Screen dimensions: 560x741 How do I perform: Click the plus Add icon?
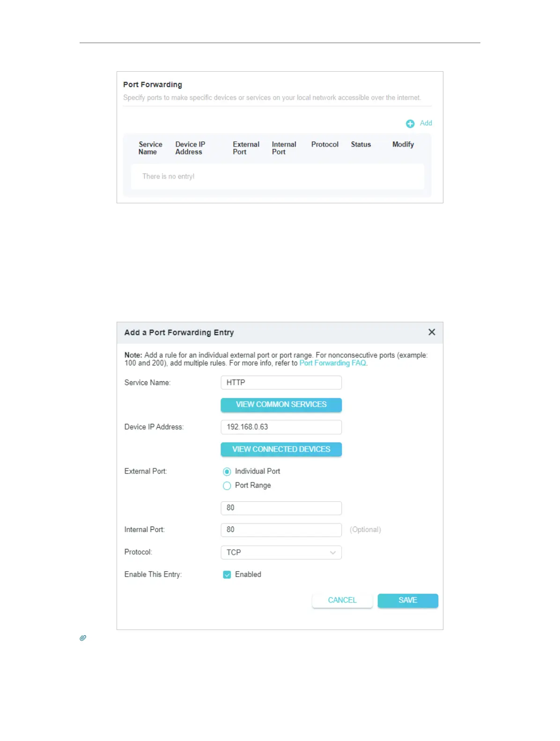[x=410, y=124]
